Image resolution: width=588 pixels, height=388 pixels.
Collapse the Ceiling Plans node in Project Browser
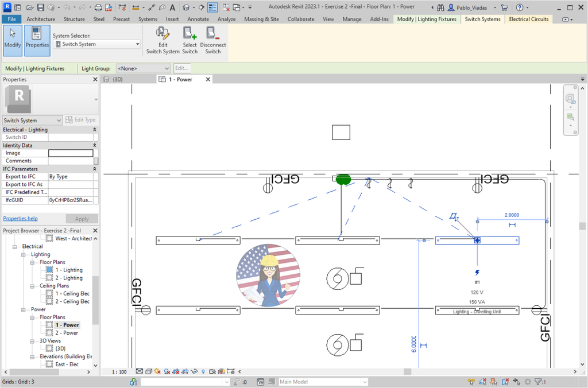tap(32, 286)
